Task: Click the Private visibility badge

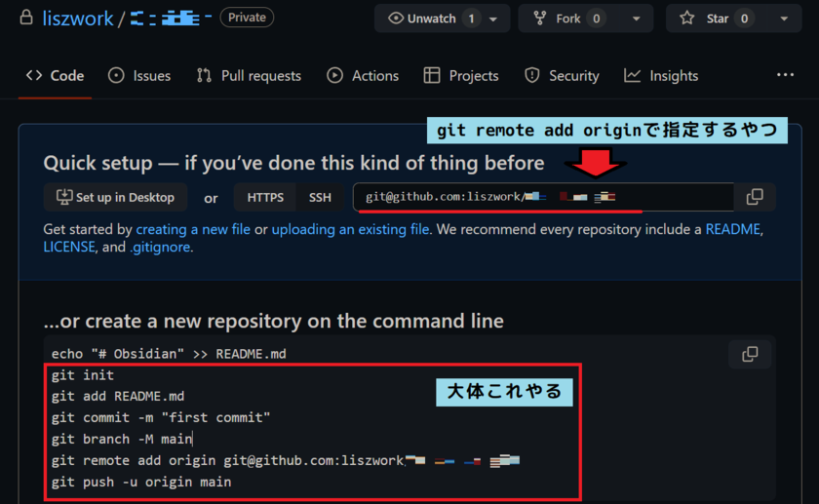Action: point(247,18)
